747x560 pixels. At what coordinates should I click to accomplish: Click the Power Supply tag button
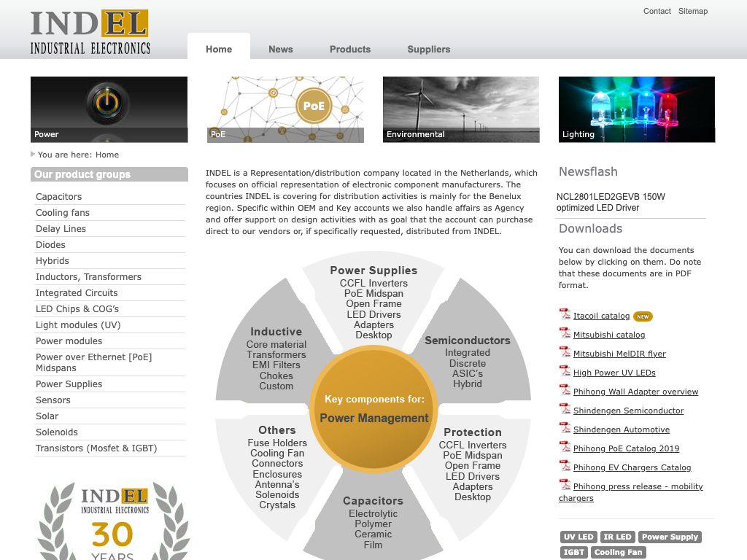[x=670, y=537]
